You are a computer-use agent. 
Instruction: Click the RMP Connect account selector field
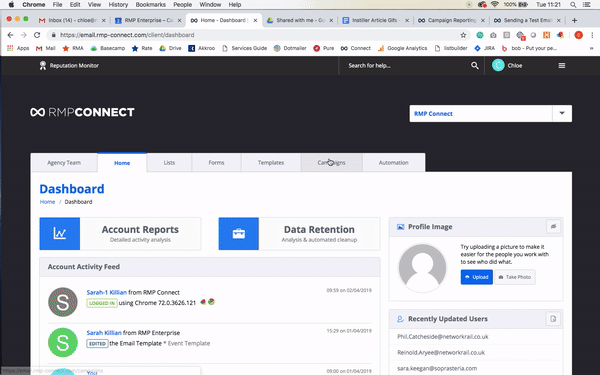[481, 114]
